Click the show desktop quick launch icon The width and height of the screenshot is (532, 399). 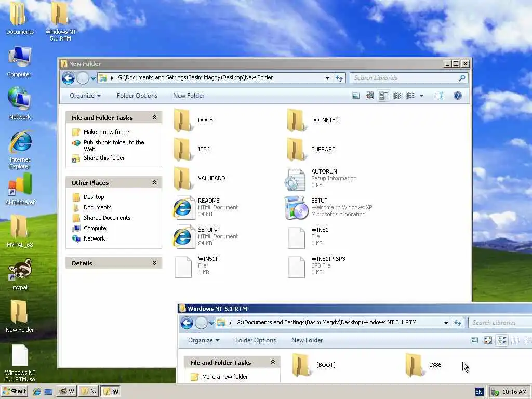[x=48, y=392]
